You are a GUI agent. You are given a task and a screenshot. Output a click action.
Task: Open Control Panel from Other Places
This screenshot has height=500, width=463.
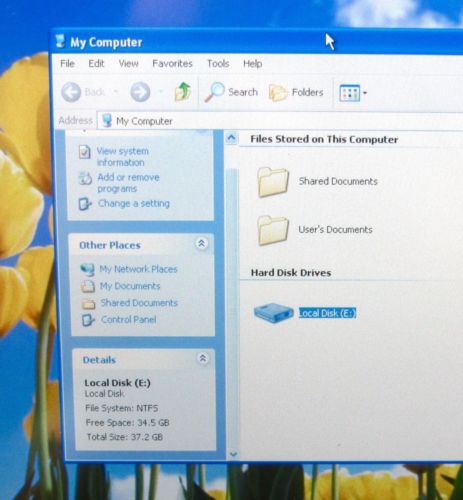click(129, 320)
